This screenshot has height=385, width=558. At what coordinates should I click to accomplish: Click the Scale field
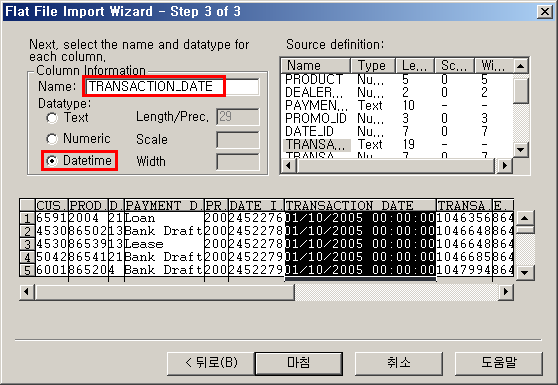point(238,139)
